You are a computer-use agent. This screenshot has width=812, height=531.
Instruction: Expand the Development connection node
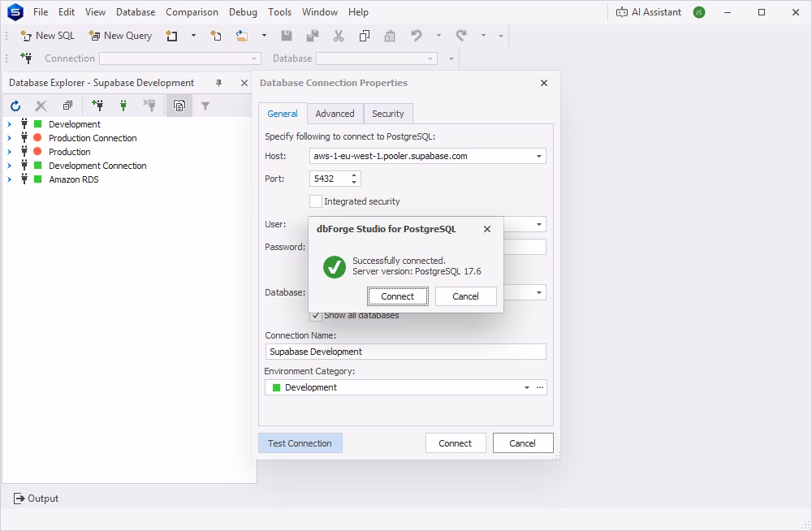click(9, 124)
